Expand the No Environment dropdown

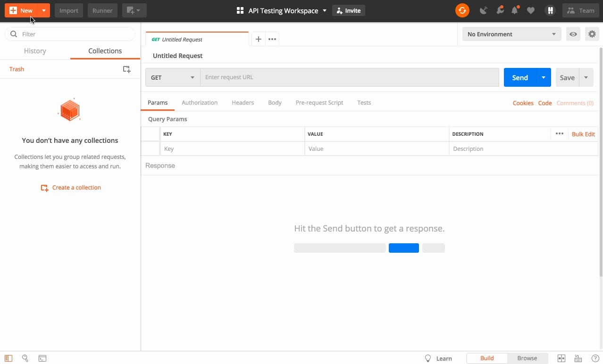click(511, 34)
